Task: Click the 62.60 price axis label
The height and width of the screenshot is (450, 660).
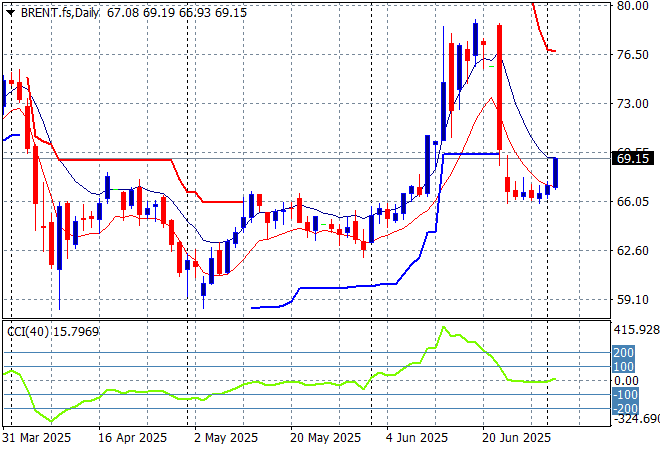Action: pyautogui.click(x=632, y=250)
